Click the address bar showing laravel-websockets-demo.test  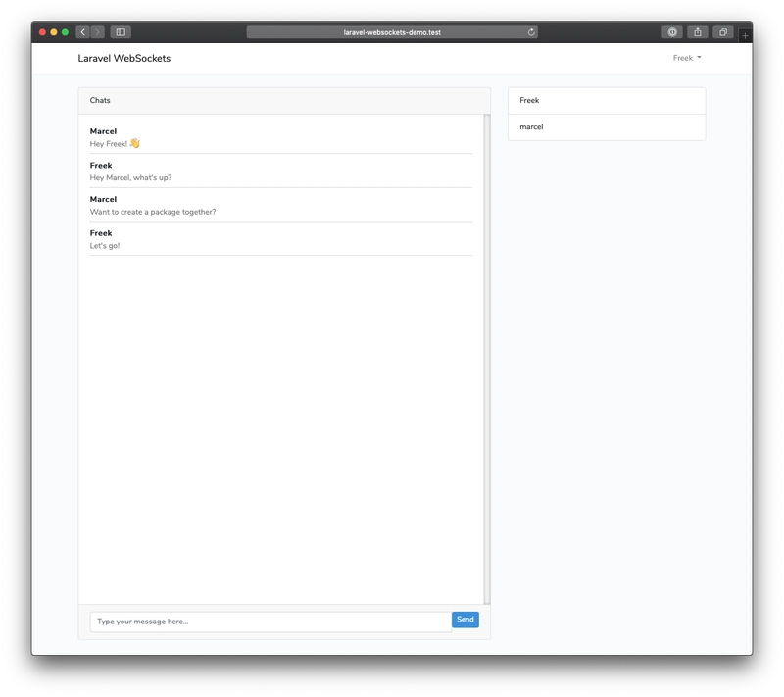point(392,32)
